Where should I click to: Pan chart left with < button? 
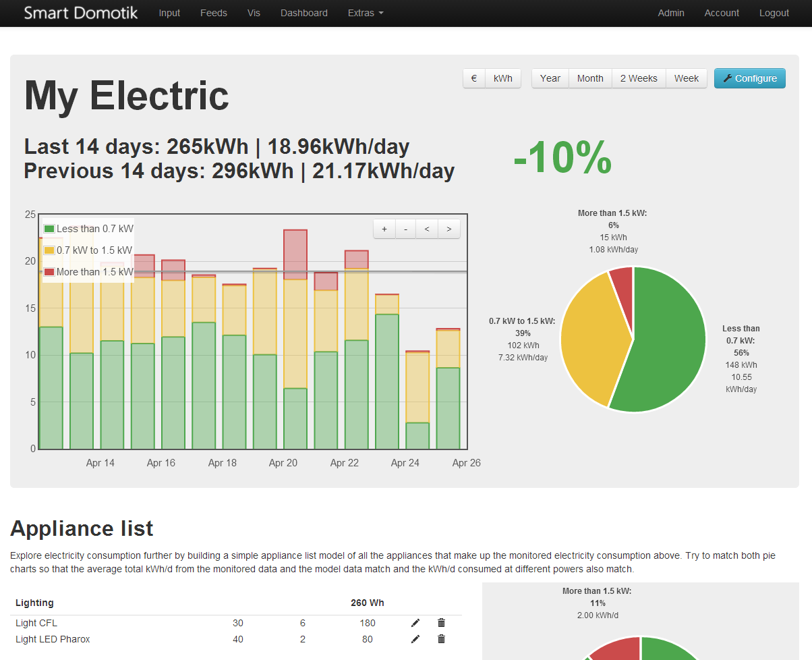[x=428, y=229]
